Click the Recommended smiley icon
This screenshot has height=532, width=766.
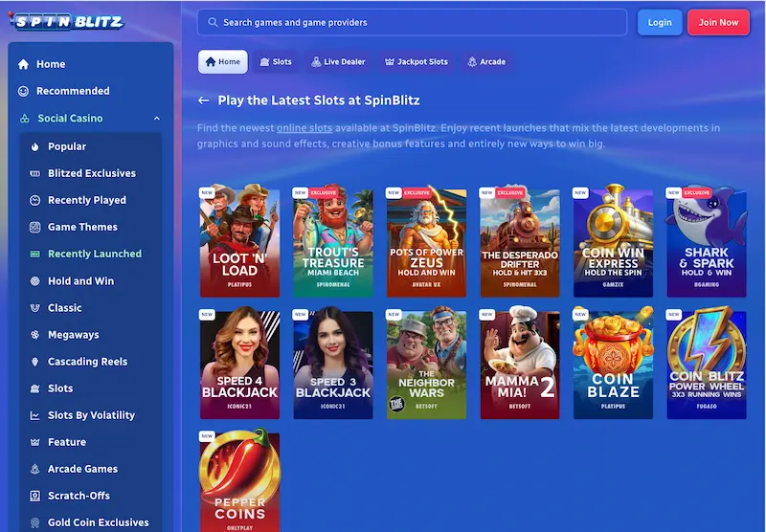click(x=23, y=91)
